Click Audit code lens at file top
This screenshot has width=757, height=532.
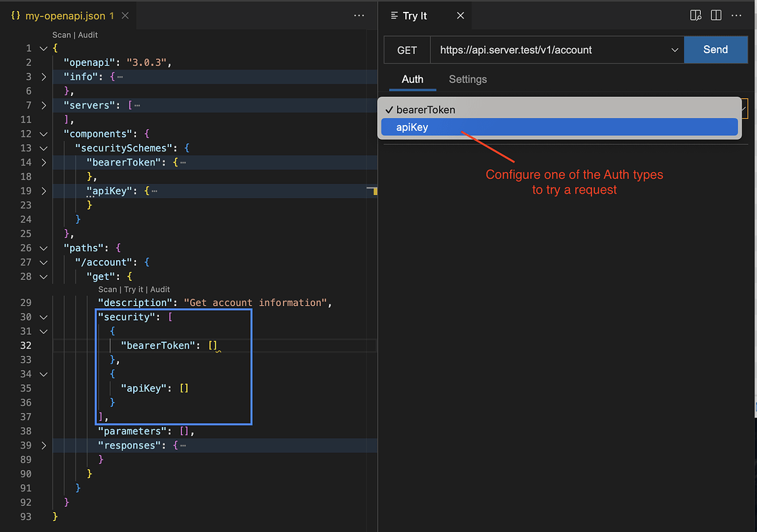click(x=88, y=35)
